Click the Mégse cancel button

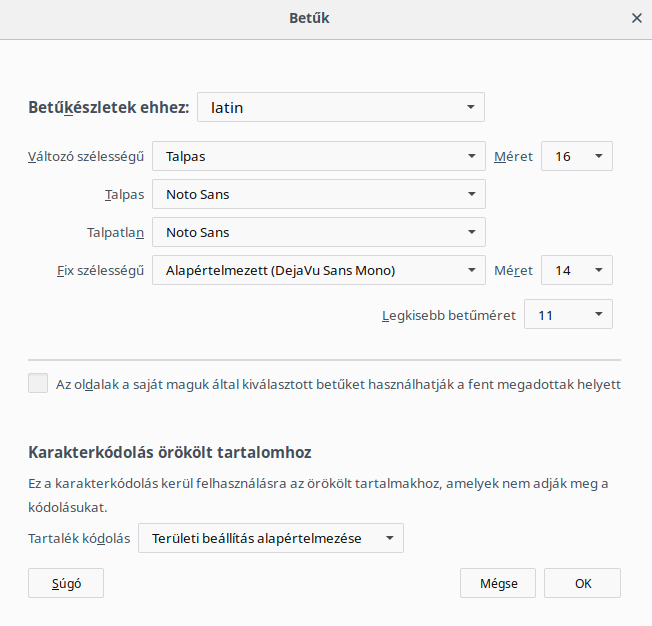click(498, 583)
